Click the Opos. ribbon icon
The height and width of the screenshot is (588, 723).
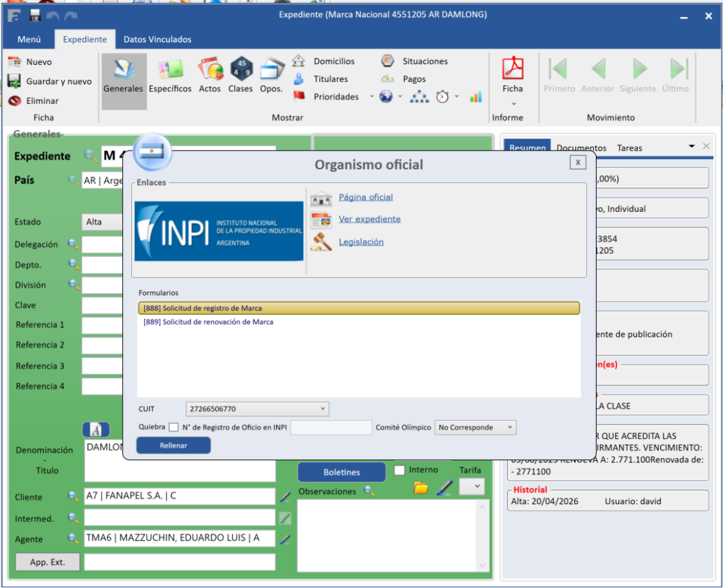[x=271, y=70]
